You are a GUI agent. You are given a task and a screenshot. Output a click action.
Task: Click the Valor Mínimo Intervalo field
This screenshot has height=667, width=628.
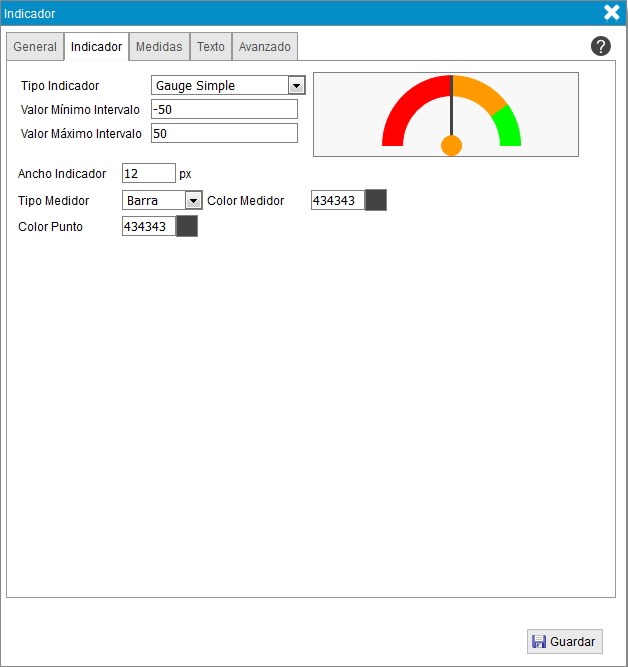(x=224, y=109)
